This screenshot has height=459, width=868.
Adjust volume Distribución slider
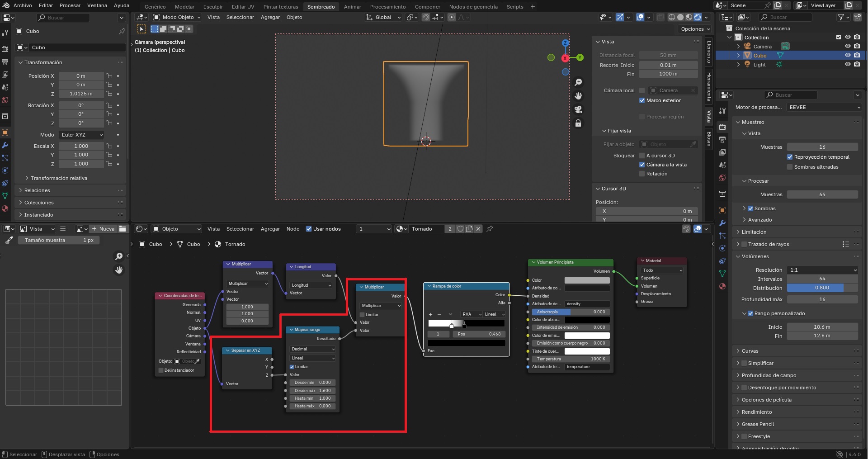(x=822, y=288)
